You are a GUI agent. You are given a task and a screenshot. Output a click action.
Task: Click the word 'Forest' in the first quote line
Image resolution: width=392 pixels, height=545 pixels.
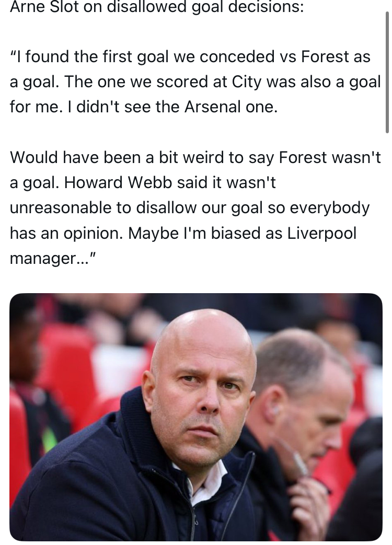325,56
